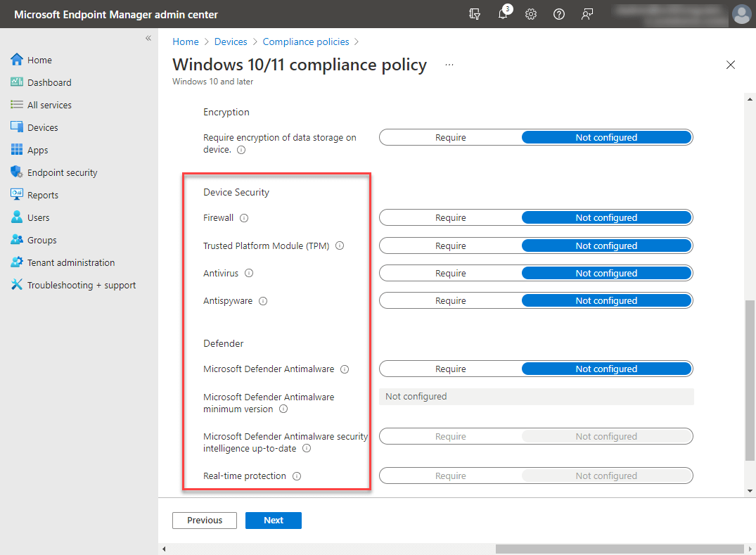The width and height of the screenshot is (756, 555).
Task: Open the Cloud Shell icon in top bar
Action: pos(475,13)
